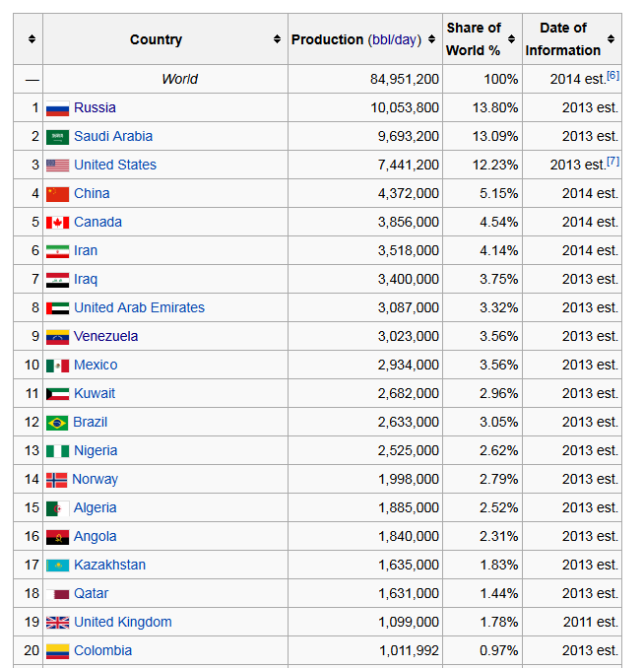Click the United Kingdom flag icon
This screenshot has width=644, height=668.
(57, 623)
